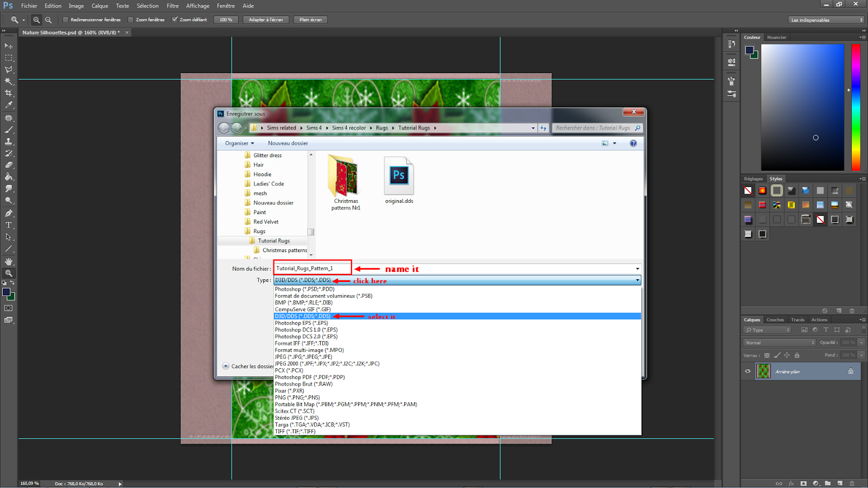Open the Les indispensables workspace dropdown
The image size is (868, 488).
click(x=826, y=20)
